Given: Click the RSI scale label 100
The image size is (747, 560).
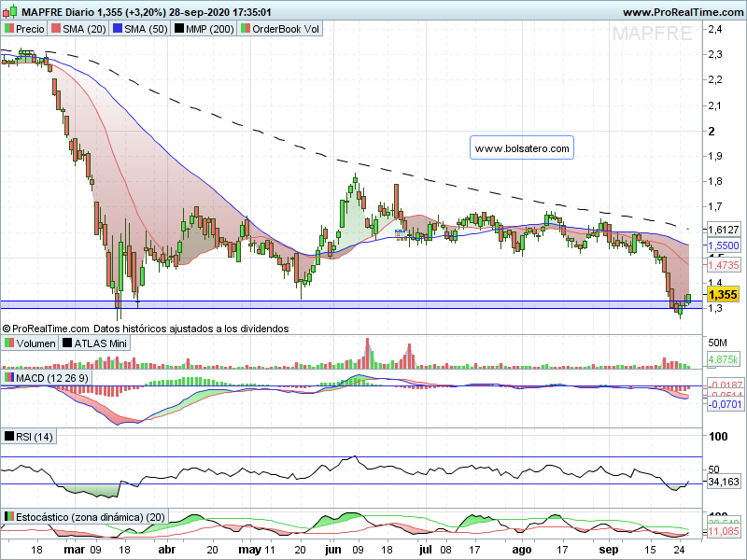Looking at the screenshot, I should click(718, 437).
